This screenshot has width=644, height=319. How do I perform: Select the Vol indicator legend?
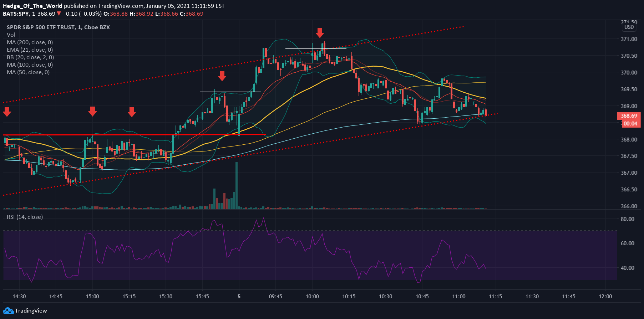pos(11,35)
